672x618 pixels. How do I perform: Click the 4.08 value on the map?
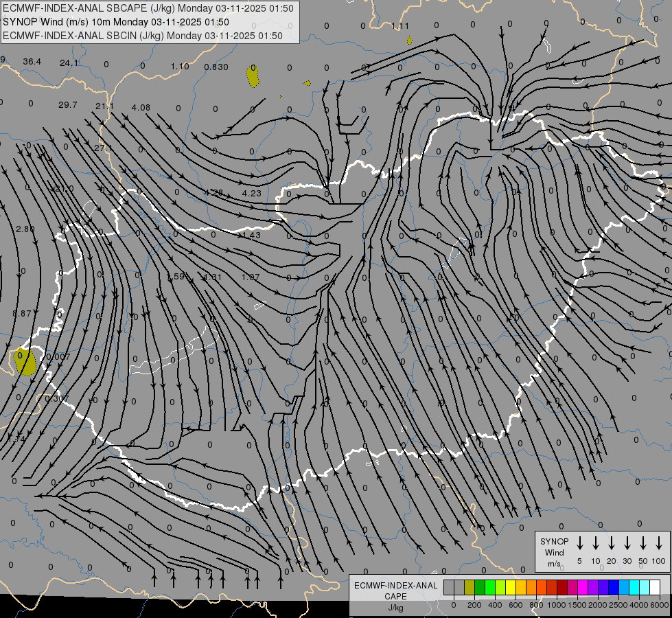tap(141, 107)
